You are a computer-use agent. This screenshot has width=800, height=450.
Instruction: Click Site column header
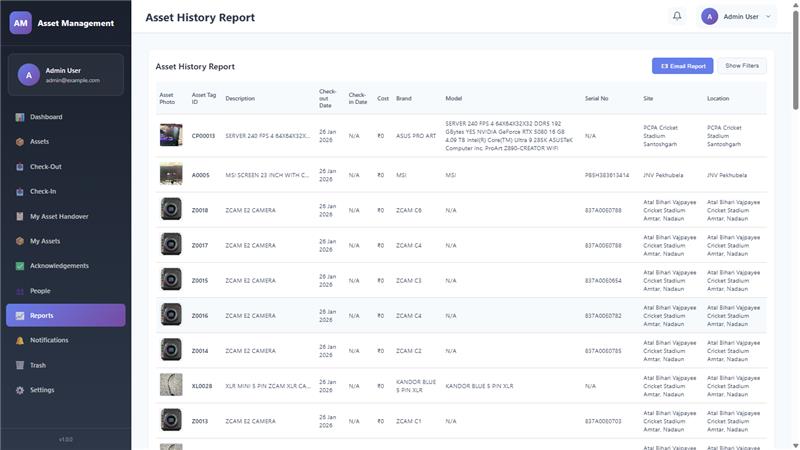tap(648, 98)
